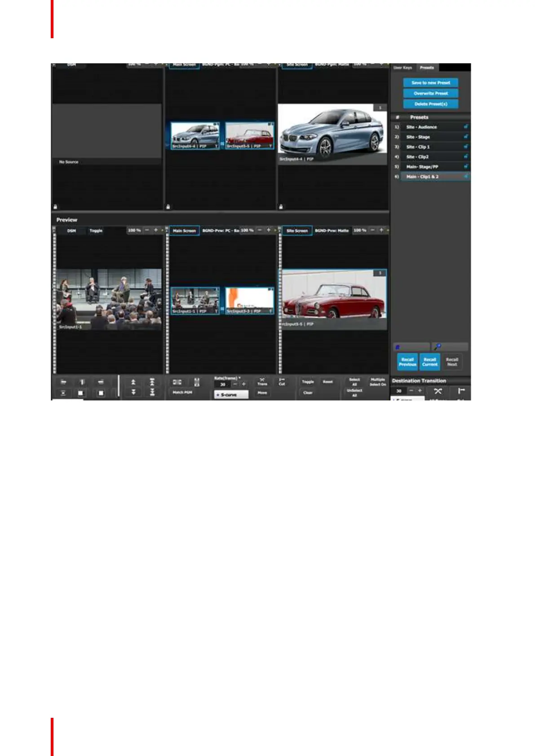Click the Clear button
The image size is (535, 756).
coord(308,393)
